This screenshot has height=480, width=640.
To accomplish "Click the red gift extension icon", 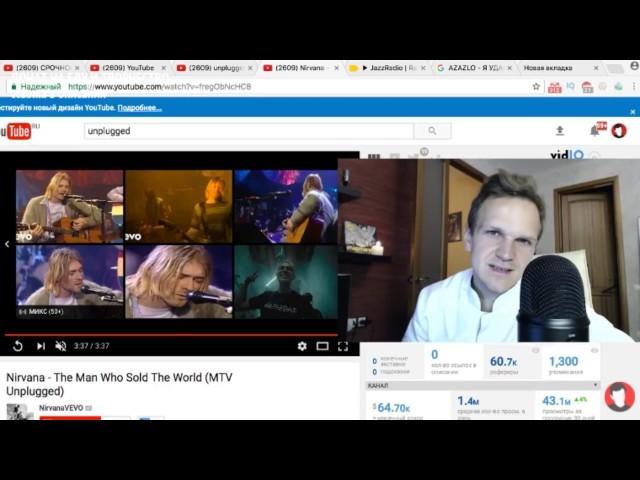I will tap(554, 87).
